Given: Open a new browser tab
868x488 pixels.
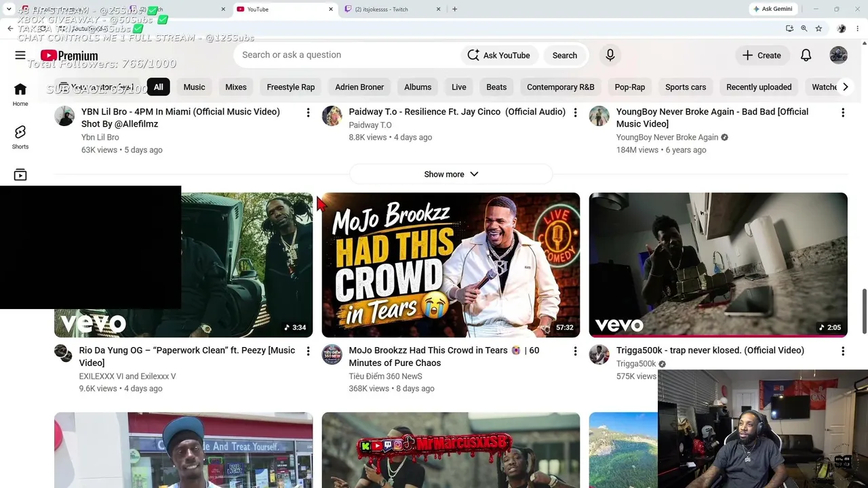Looking at the screenshot, I should pyautogui.click(x=454, y=9).
